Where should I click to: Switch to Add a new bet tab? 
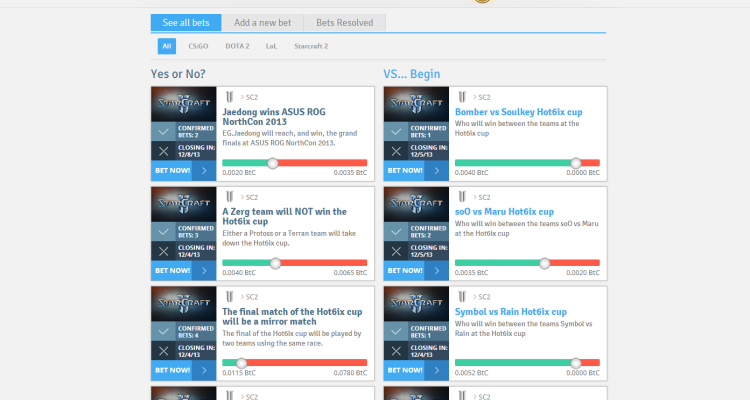click(263, 22)
